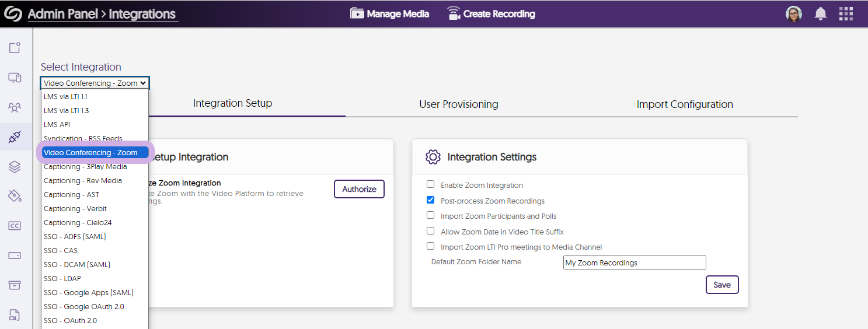
Task: Open Manage Media from top bar
Action: coord(389,13)
